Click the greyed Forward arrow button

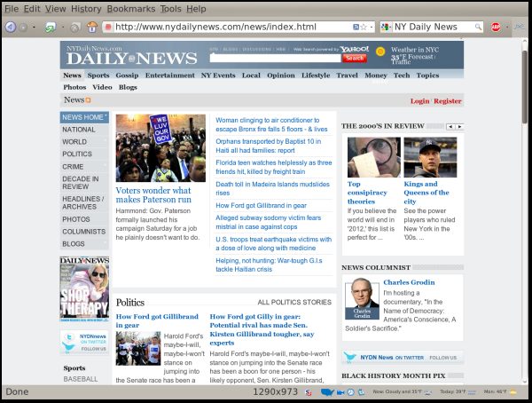tap(23, 28)
